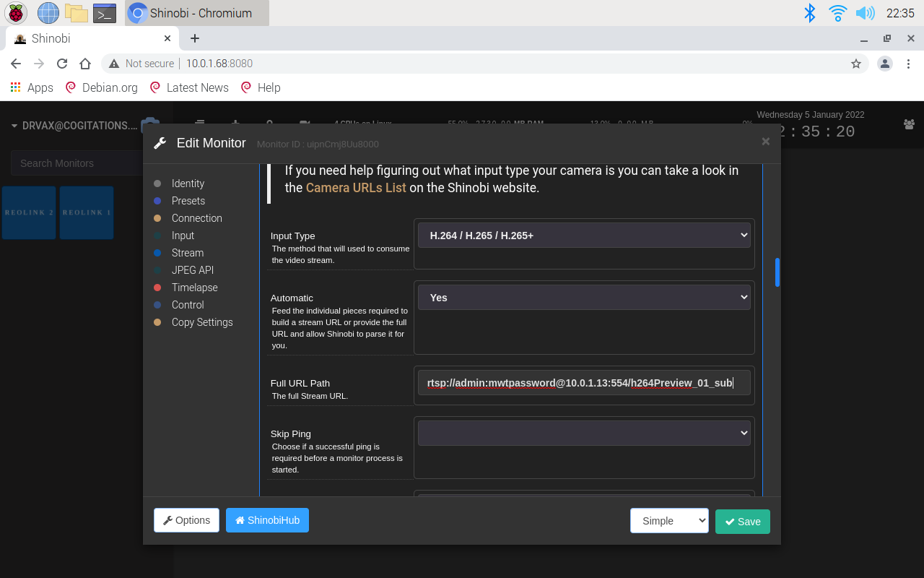Open the Raspberry Pi main menu

tap(16, 12)
